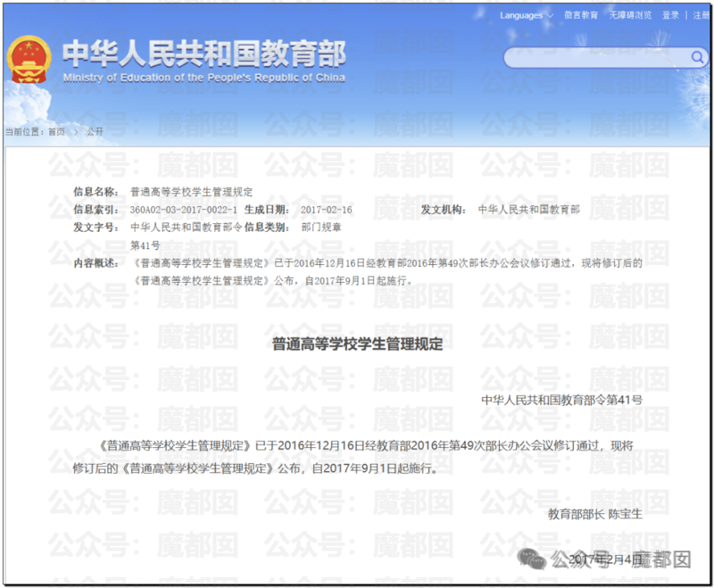This screenshot has width=714, height=588.
Task: Click the 信息类别 label
Action: pos(267,228)
